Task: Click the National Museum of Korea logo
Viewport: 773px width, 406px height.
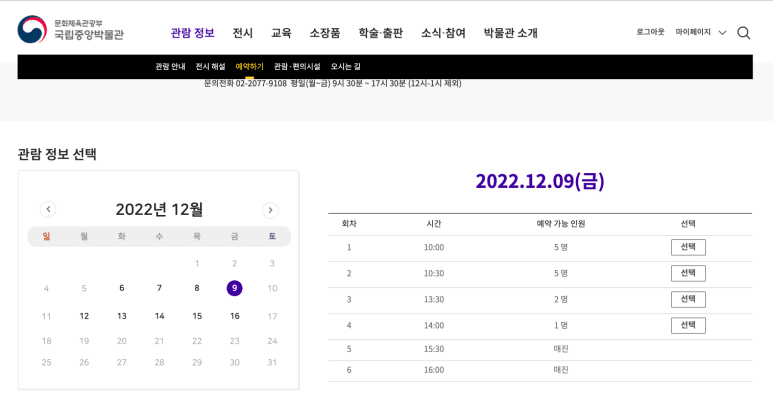Action: pos(70,30)
